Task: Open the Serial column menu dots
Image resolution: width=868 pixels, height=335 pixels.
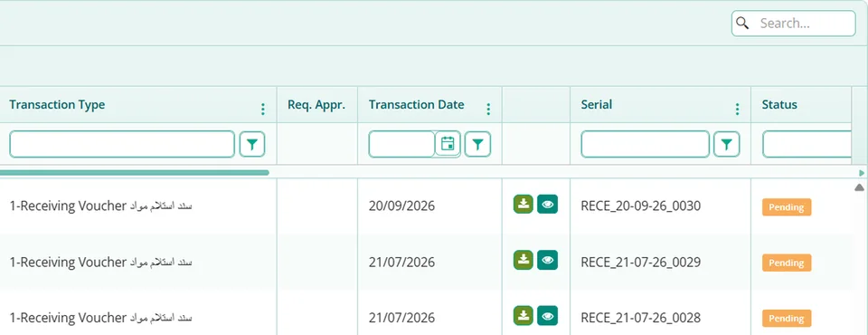Action: click(737, 110)
